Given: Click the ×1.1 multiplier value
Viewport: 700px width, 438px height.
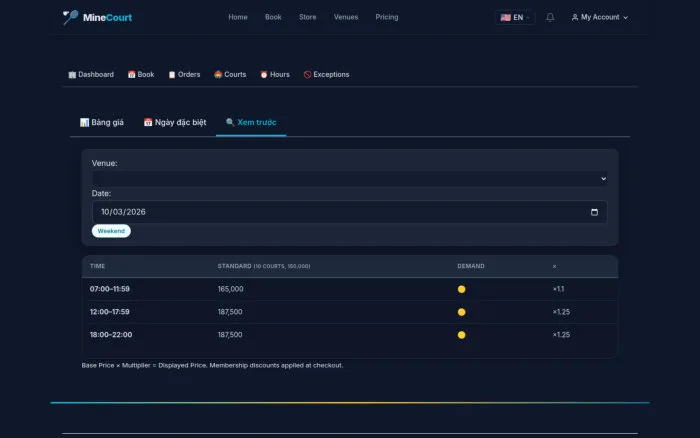Looking at the screenshot, I should tap(558, 289).
